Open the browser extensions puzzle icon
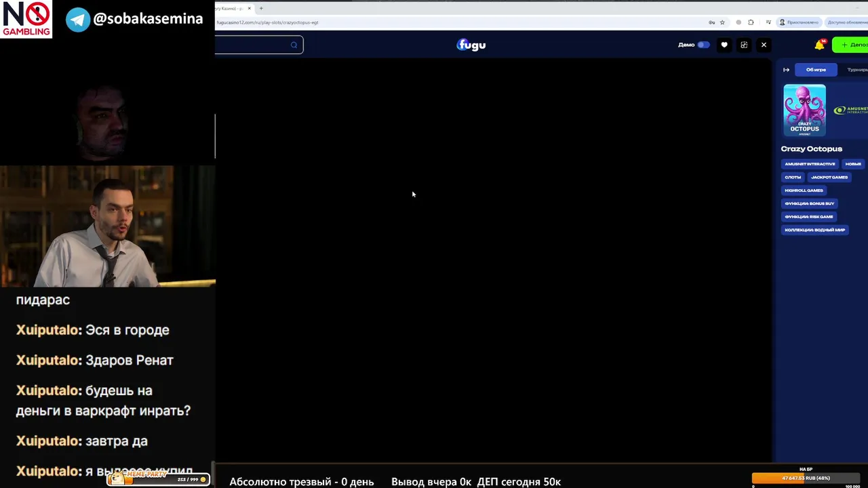The height and width of the screenshot is (488, 868). (x=752, y=22)
